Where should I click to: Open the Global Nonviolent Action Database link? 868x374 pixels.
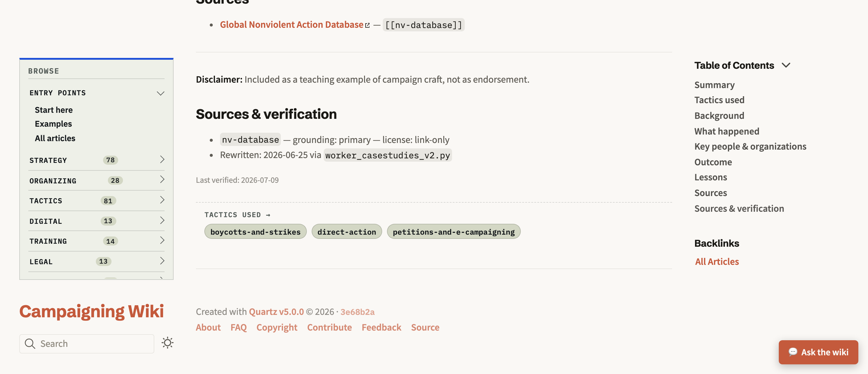pyautogui.click(x=291, y=25)
